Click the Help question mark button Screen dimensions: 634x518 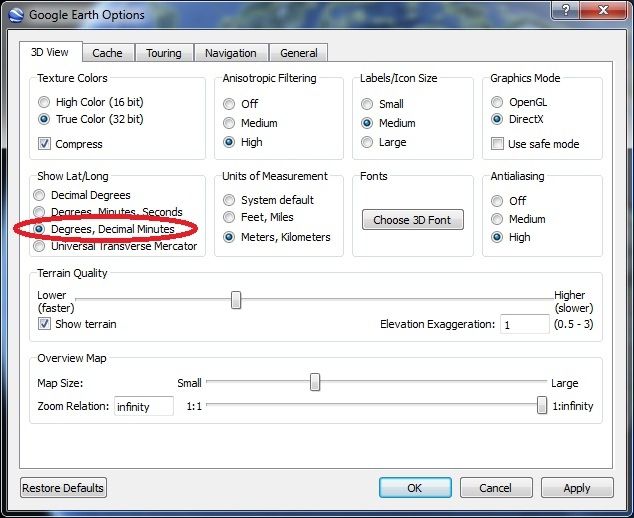coord(566,10)
